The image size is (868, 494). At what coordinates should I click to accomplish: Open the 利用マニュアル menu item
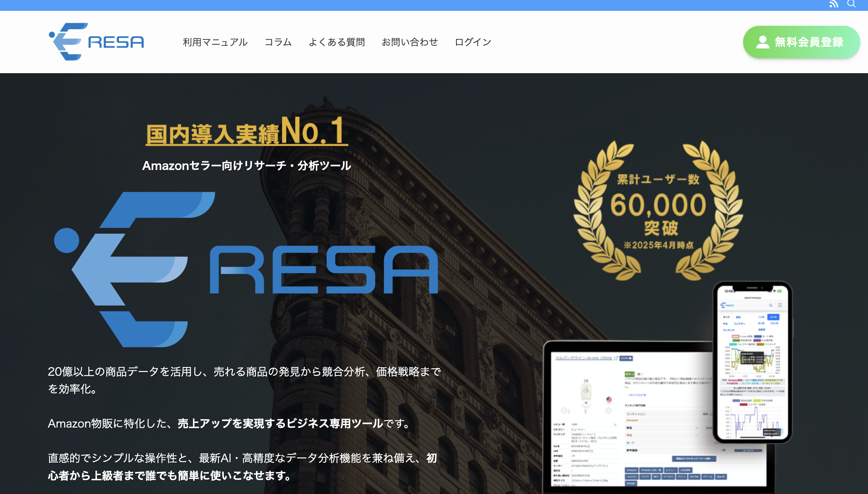[x=215, y=42]
